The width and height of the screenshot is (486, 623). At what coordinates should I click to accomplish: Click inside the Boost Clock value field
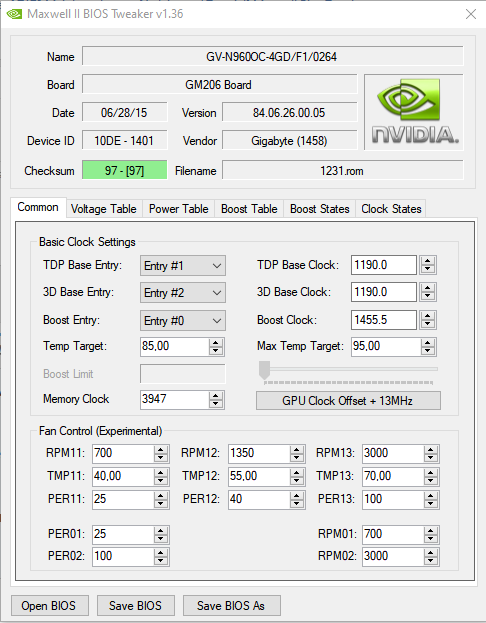(x=383, y=320)
